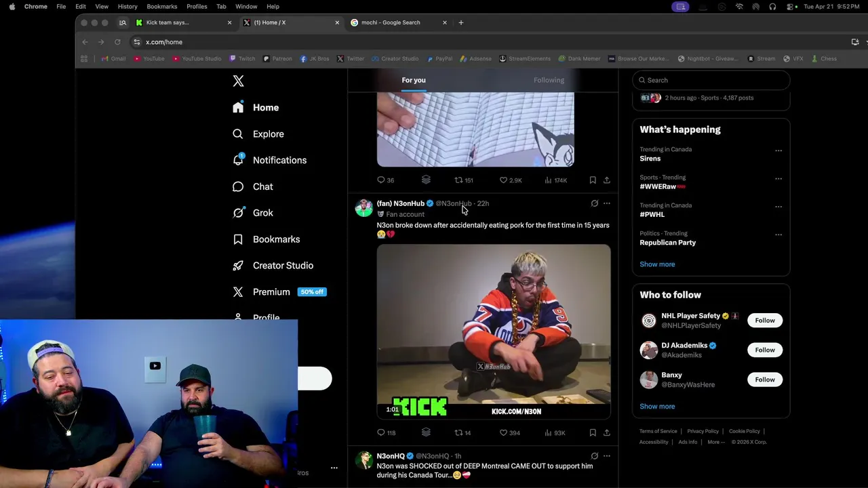Share the N3onHub pork post
The height and width of the screenshot is (488, 868).
click(x=607, y=432)
